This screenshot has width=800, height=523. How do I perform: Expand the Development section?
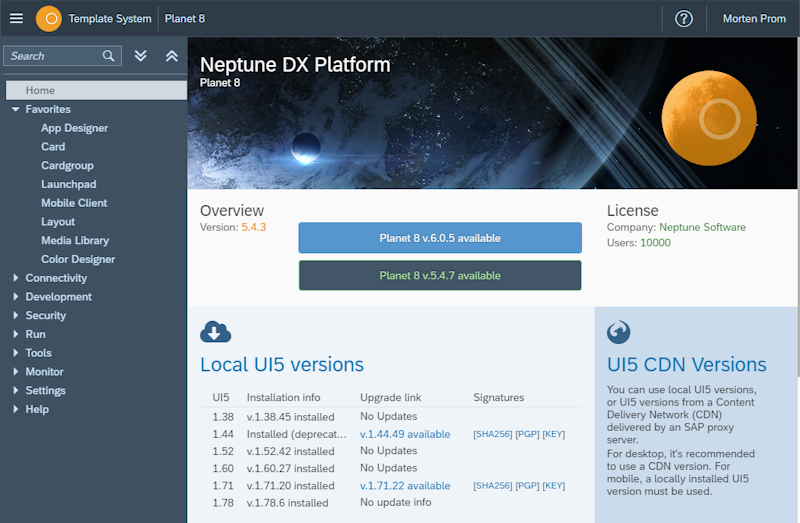click(16, 297)
